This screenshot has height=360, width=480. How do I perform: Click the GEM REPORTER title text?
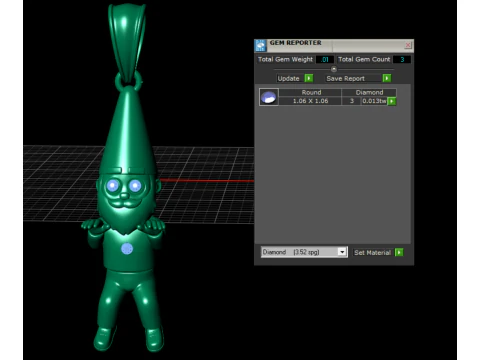click(x=295, y=43)
